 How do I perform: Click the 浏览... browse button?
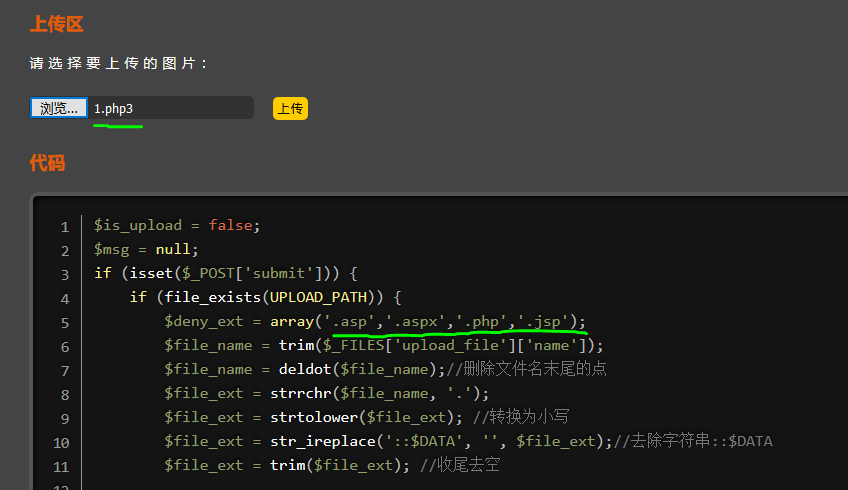tap(58, 108)
